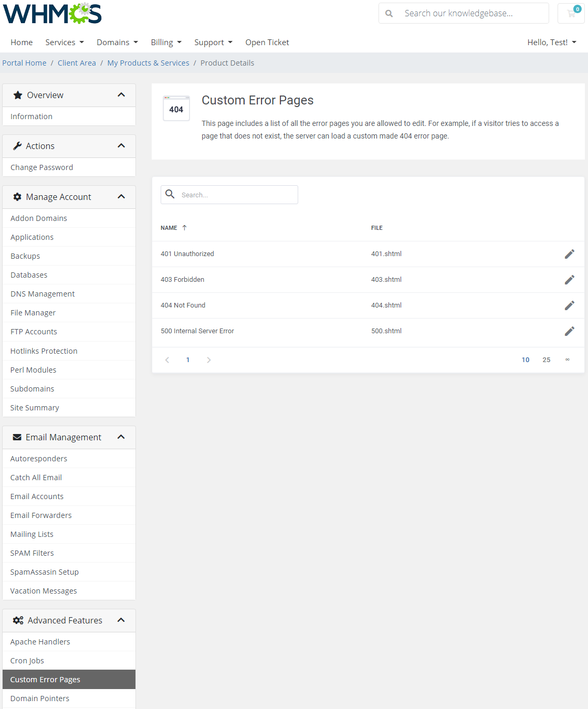This screenshot has height=709, width=588.
Task: Open the shopping cart icon
Action: point(571,13)
